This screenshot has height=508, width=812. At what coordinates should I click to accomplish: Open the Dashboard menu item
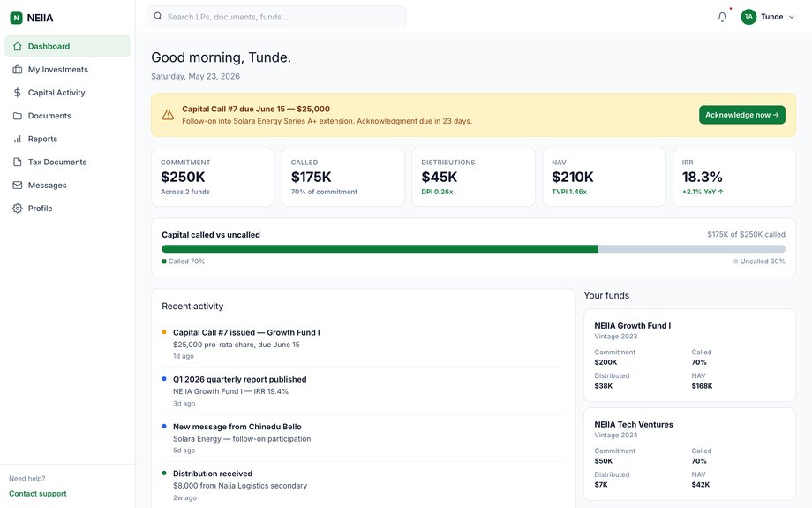[x=67, y=46]
